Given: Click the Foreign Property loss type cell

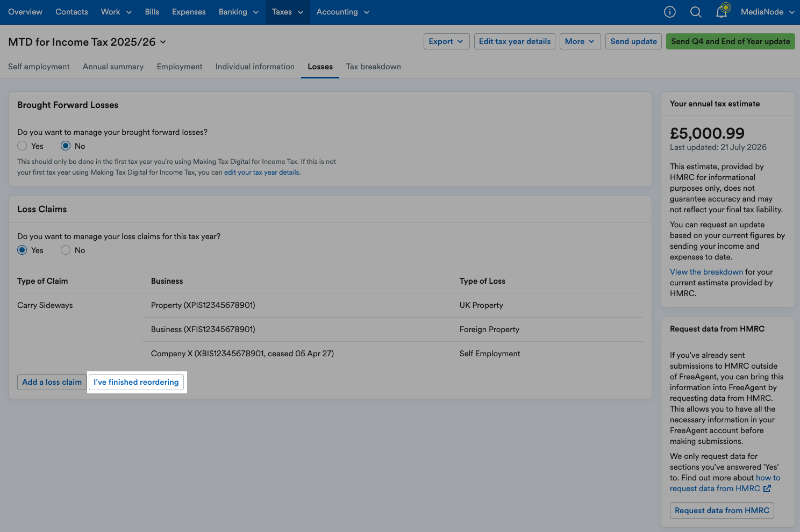Looking at the screenshot, I should click(x=489, y=329).
